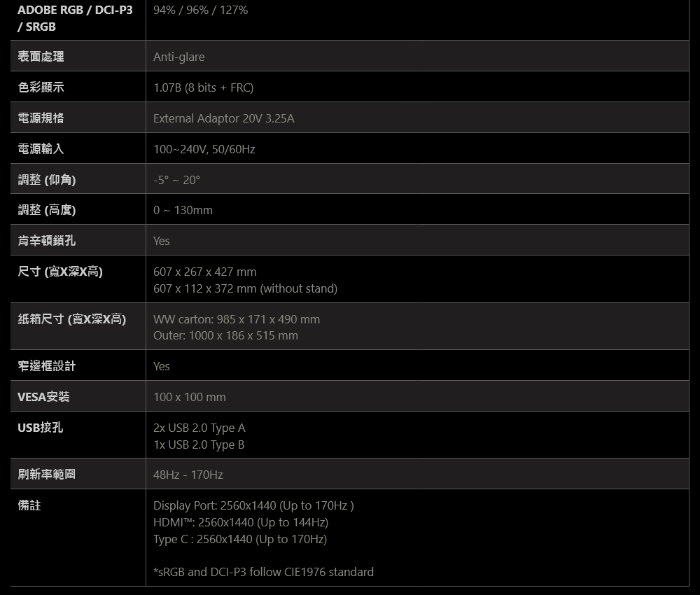Select the 電源規格 row label
Screen dimensions: 700x595
41,118
